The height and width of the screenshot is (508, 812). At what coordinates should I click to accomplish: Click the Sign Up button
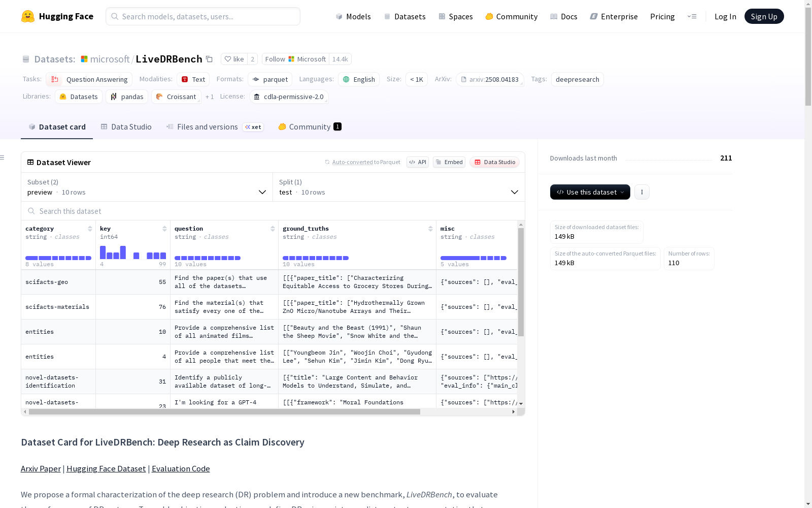point(764,16)
